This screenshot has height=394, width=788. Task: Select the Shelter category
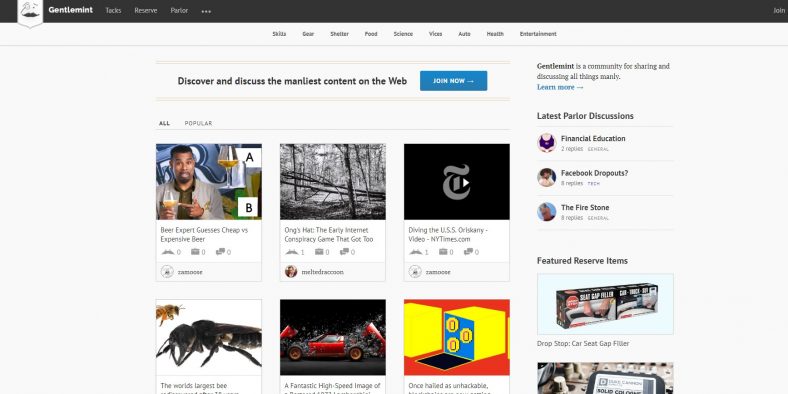pyautogui.click(x=339, y=34)
